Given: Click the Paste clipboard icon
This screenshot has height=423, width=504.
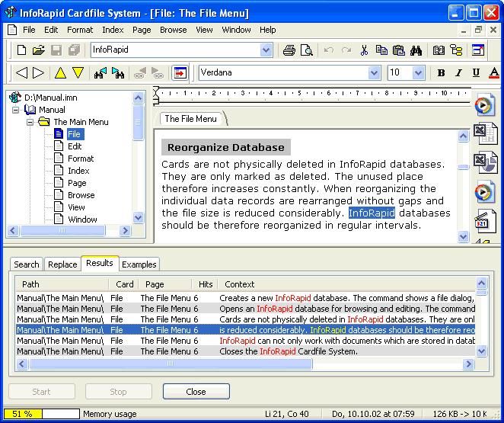Looking at the screenshot, I should click(399, 50).
